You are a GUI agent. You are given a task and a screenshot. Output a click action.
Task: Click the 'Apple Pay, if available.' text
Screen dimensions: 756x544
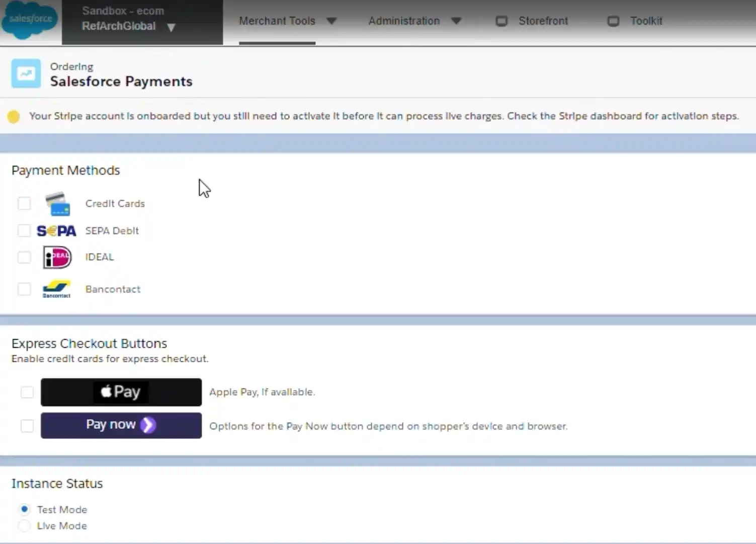(262, 392)
